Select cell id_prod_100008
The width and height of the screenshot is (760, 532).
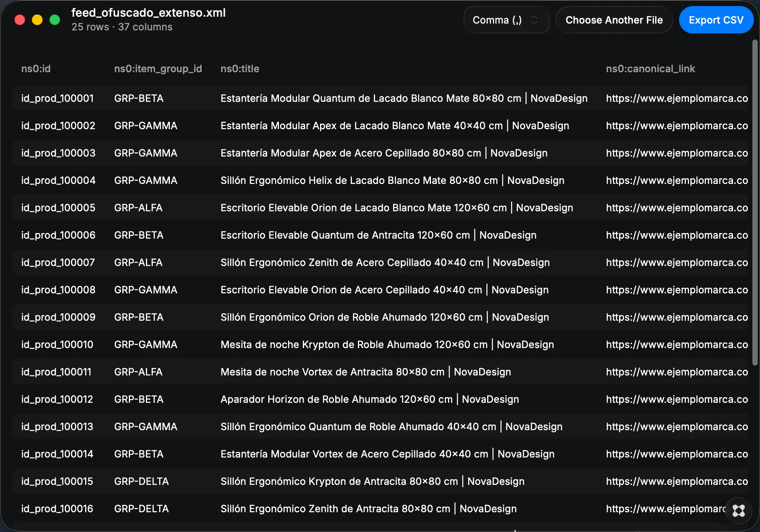tap(58, 290)
